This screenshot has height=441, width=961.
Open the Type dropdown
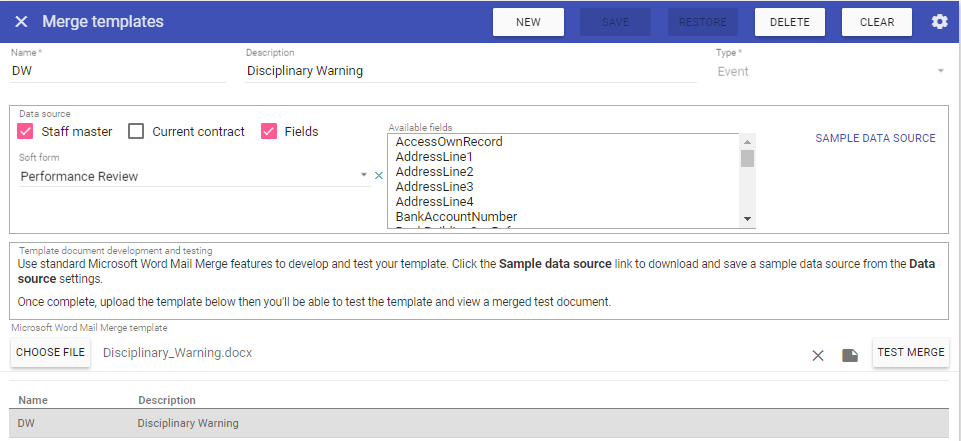coord(939,71)
